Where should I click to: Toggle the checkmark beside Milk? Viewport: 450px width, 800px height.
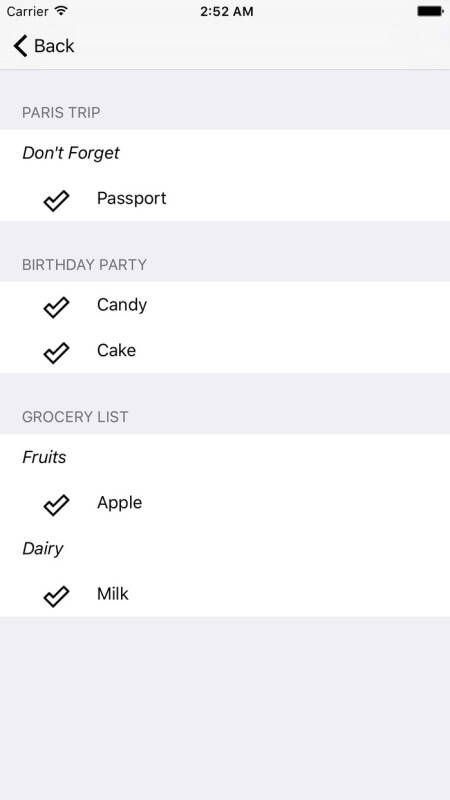(x=56, y=596)
